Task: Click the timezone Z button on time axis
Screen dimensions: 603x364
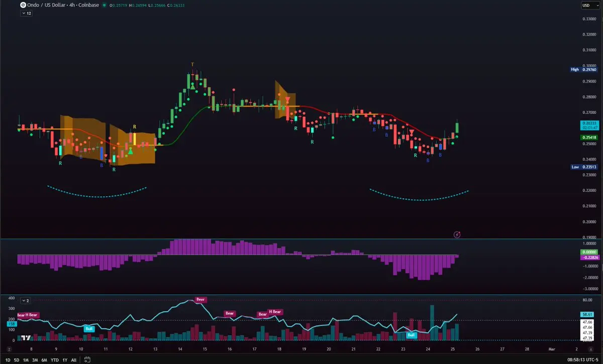Action: coord(9,348)
